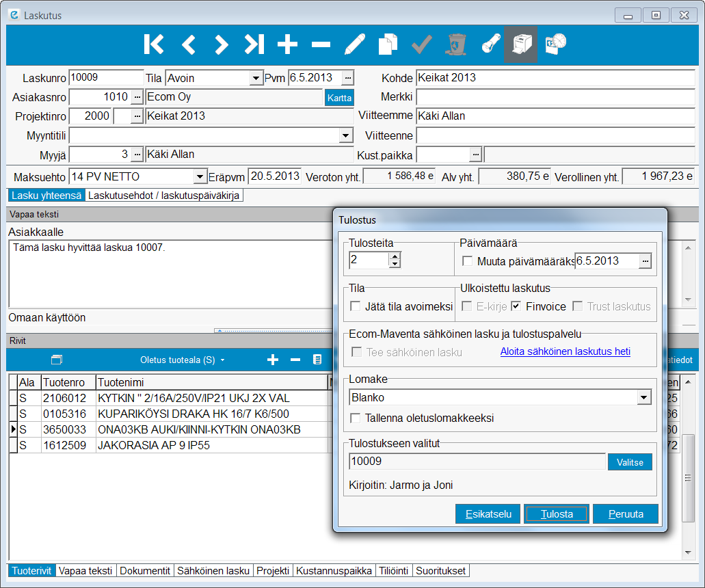Click the Tuotenimi column header
The image size is (705, 588).
coord(213,383)
